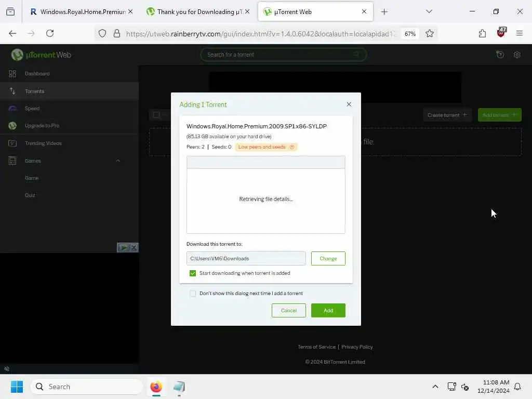Click the download path field
The height and width of the screenshot is (399, 532).
(x=246, y=259)
